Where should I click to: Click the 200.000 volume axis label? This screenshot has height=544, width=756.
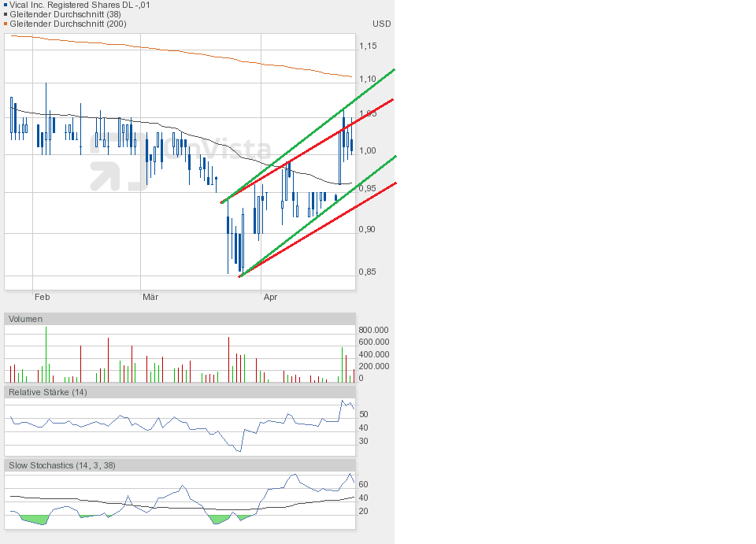(373, 366)
